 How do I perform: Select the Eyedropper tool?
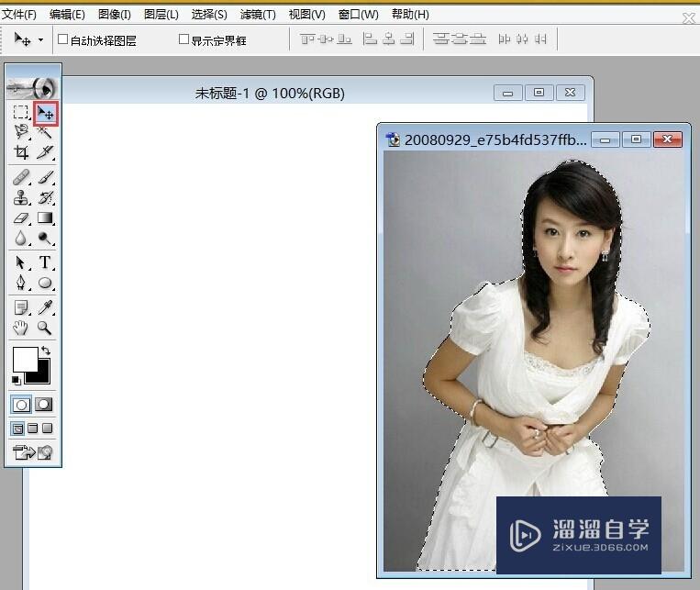pyautogui.click(x=45, y=307)
